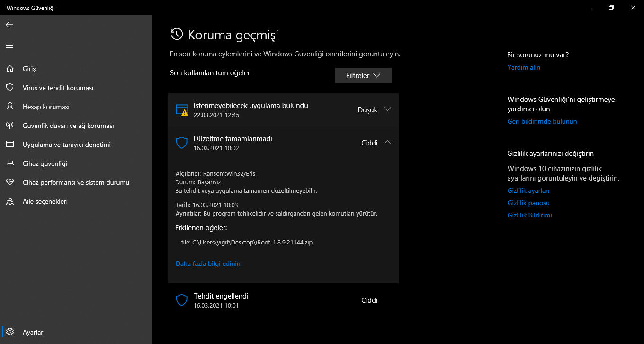Click the Uygulama ve tarayıcı denetimi icon
Screen dimensions: 644x344
(x=9, y=145)
